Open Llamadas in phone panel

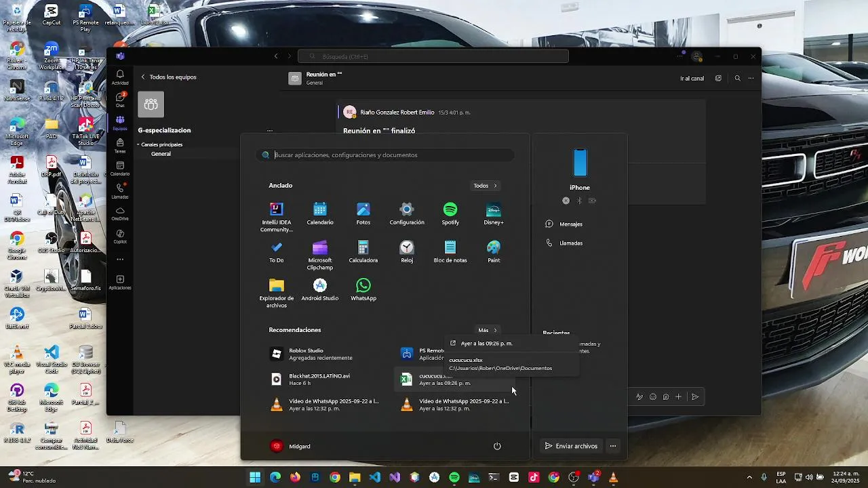point(564,243)
